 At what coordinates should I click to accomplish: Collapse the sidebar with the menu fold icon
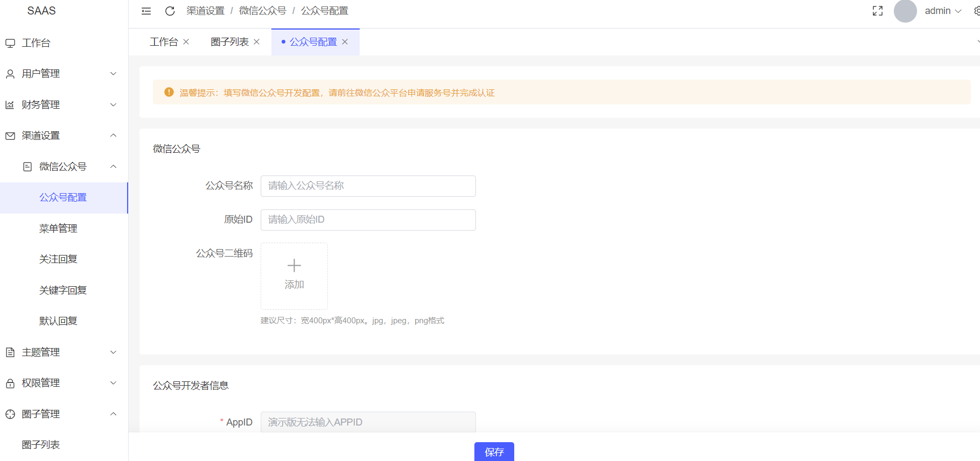pos(146,11)
